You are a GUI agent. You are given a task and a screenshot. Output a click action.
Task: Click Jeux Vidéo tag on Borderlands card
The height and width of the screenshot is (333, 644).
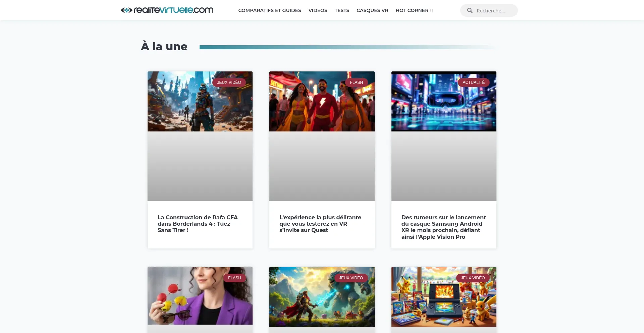(x=229, y=82)
